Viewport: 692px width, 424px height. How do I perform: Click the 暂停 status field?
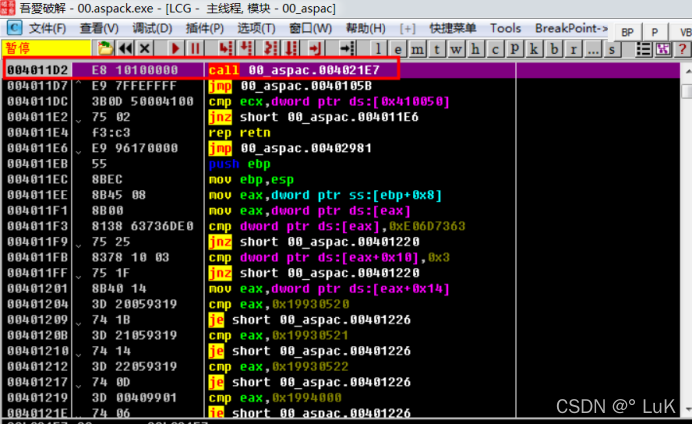click(x=46, y=48)
